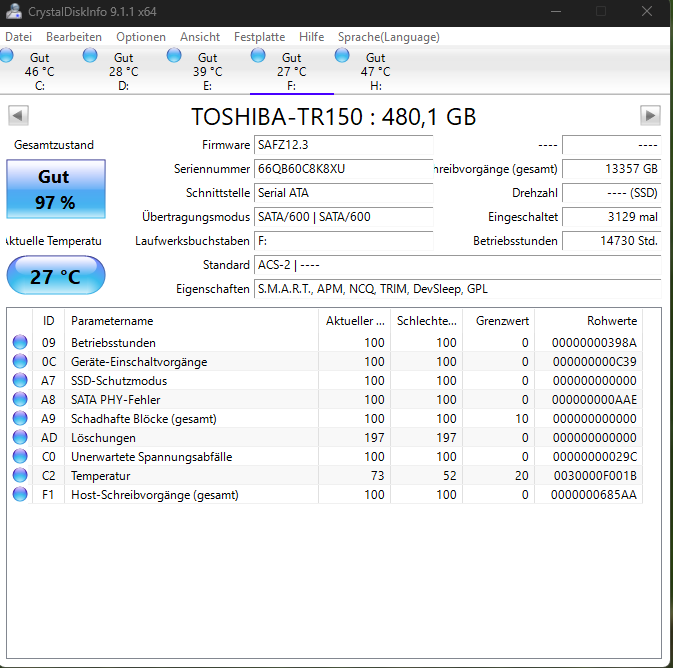The height and width of the screenshot is (668, 673).
Task: Click the CrystalDiskInfo app icon in the title bar
Action: (13, 11)
